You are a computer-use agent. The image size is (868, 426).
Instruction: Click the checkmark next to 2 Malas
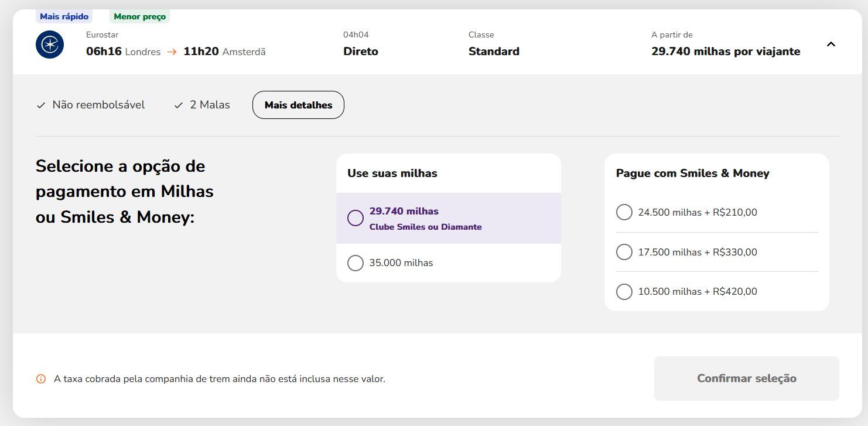coord(179,105)
